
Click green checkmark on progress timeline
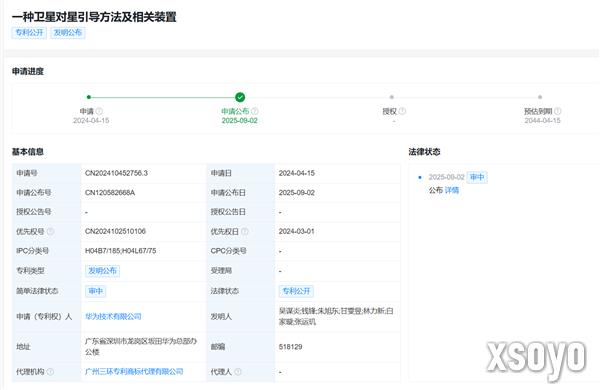[x=240, y=97]
